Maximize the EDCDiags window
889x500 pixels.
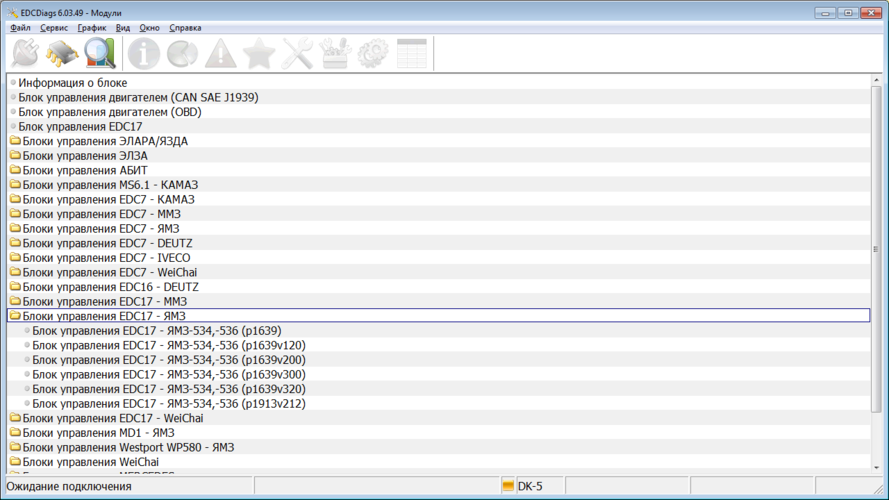pyautogui.click(x=848, y=12)
